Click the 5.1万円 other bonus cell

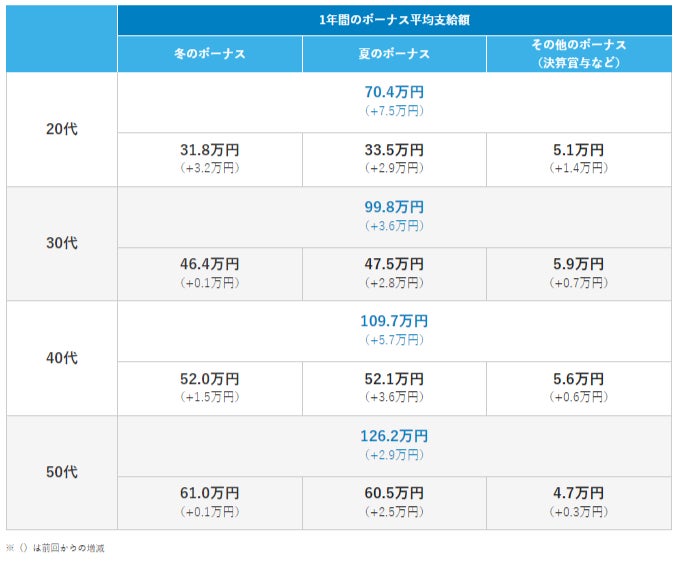point(579,150)
